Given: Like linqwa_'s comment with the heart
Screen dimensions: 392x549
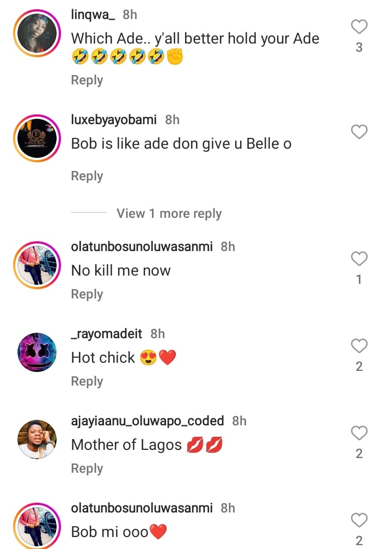Looking at the screenshot, I should pos(359,27).
